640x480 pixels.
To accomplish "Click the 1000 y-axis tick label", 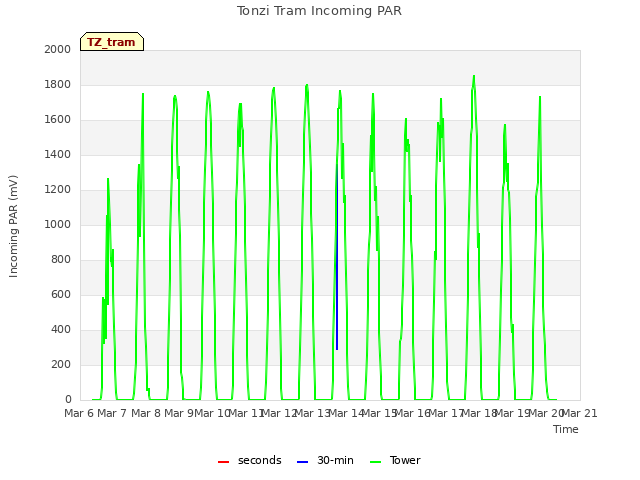I will tap(58, 224).
